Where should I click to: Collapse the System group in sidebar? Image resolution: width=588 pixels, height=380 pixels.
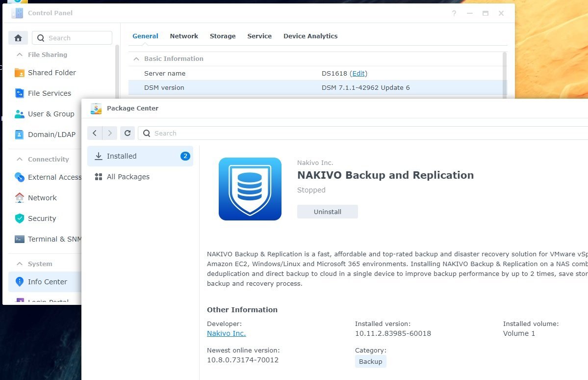pyautogui.click(x=20, y=264)
